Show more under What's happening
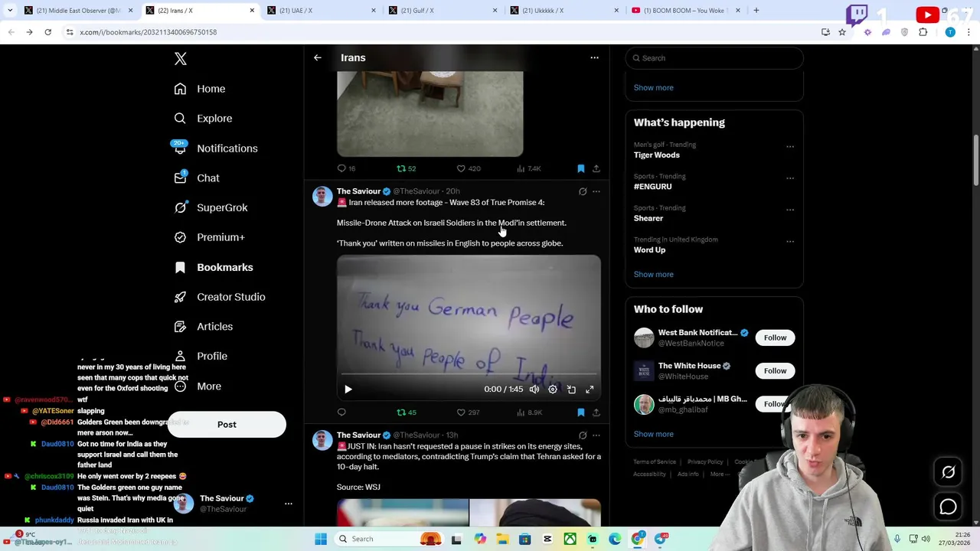The image size is (980, 551). pos(653,274)
